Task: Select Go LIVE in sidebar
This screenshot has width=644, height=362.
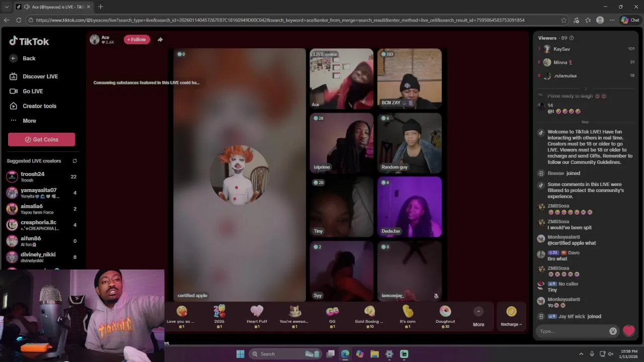Action: (26, 91)
